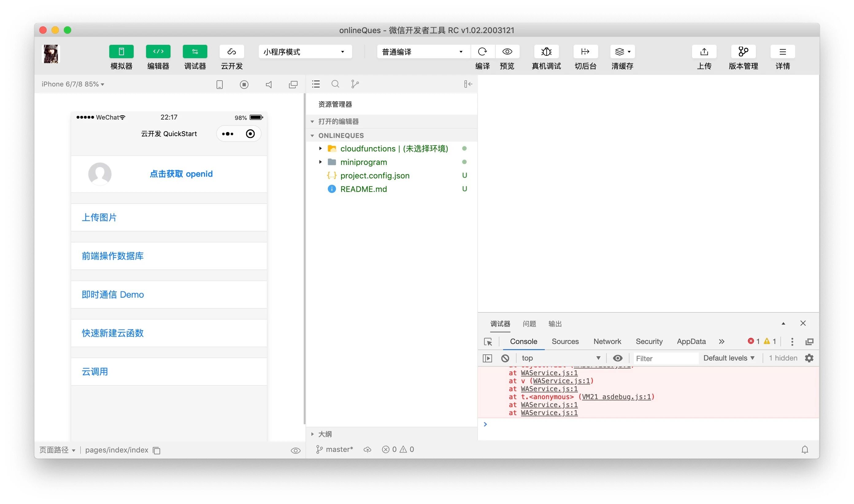Click the source control branch icon in explorer
This screenshot has width=854, height=504.
click(355, 84)
